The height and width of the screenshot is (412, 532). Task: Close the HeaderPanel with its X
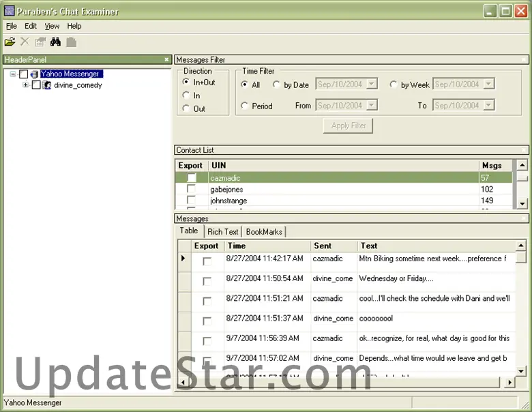pyautogui.click(x=166, y=59)
